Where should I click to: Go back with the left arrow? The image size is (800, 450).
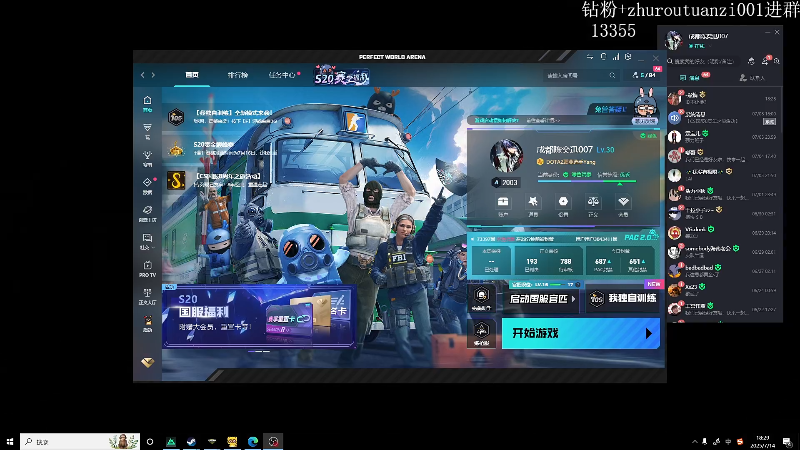(142, 75)
